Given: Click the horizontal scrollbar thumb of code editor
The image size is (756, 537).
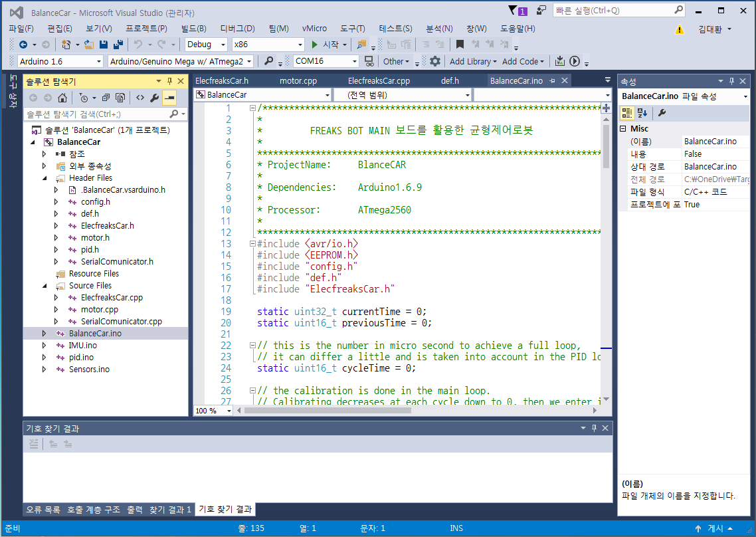Looking at the screenshot, I should [x=328, y=411].
